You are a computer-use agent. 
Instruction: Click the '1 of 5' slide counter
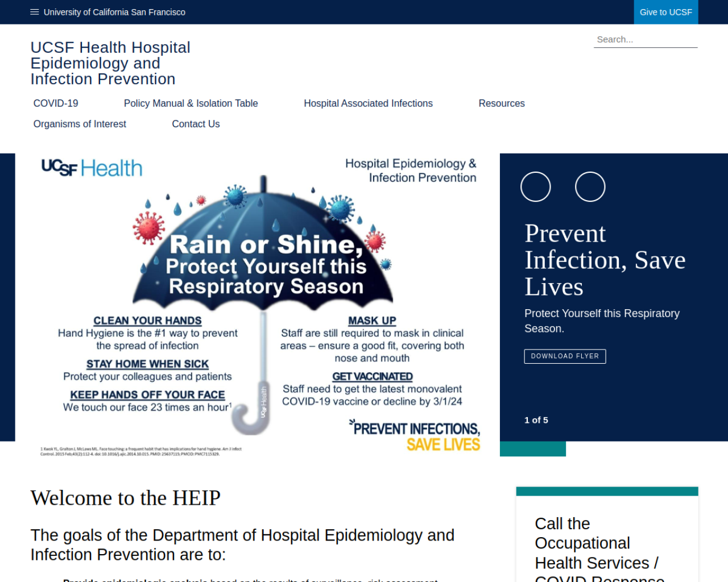536,420
